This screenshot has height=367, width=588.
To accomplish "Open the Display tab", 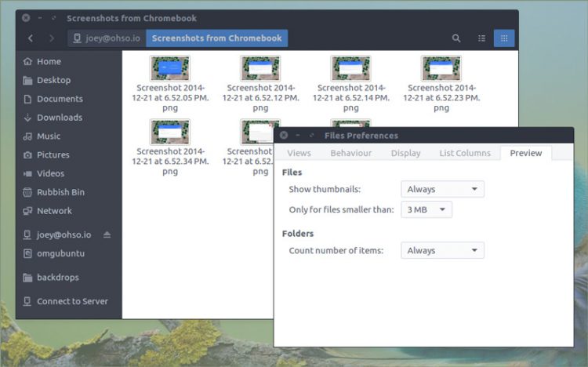I will 406,153.
